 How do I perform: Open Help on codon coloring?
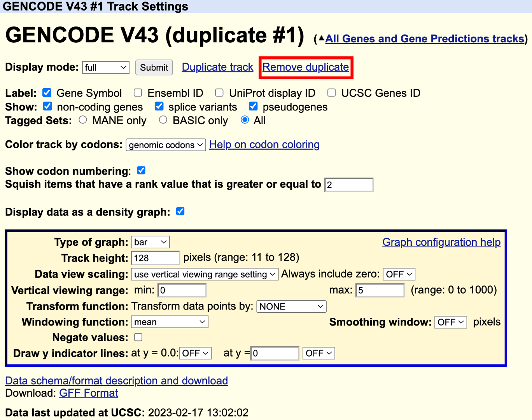point(264,145)
